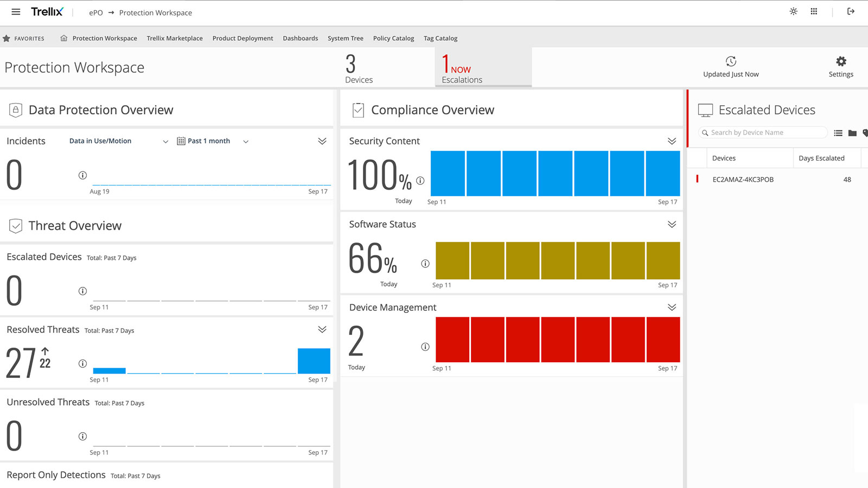Click the Threat Overview shield icon
Screen dimensions: 868x488
tap(16, 226)
